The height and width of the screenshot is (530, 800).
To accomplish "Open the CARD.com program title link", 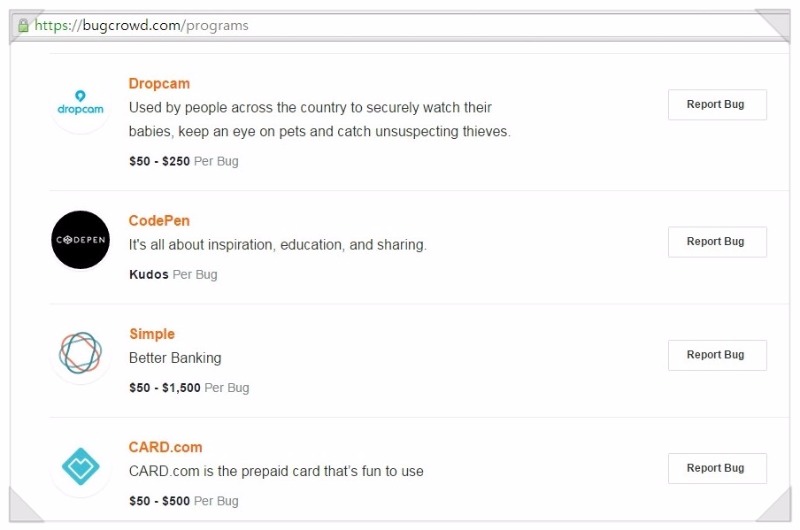I will pos(165,447).
